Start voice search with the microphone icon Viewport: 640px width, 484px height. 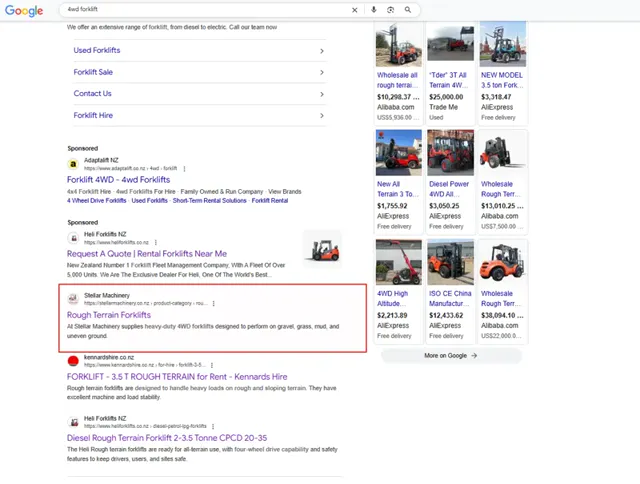click(x=373, y=9)
